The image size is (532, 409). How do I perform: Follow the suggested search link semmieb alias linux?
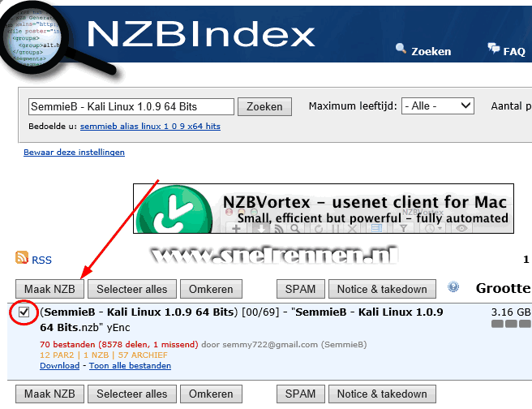(x=150, y=127)
